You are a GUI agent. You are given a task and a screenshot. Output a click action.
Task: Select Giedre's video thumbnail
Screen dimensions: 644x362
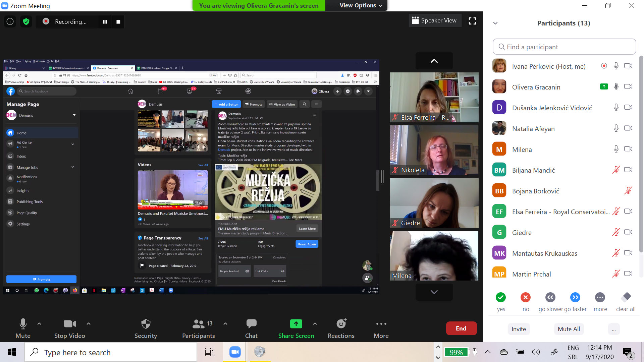click(x=434, y=203)
